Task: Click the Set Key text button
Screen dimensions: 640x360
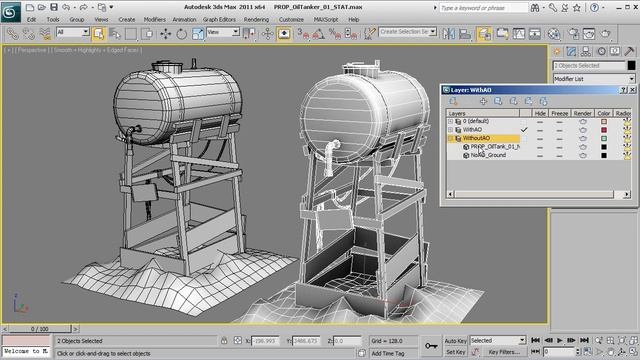Action: point(455,352)
